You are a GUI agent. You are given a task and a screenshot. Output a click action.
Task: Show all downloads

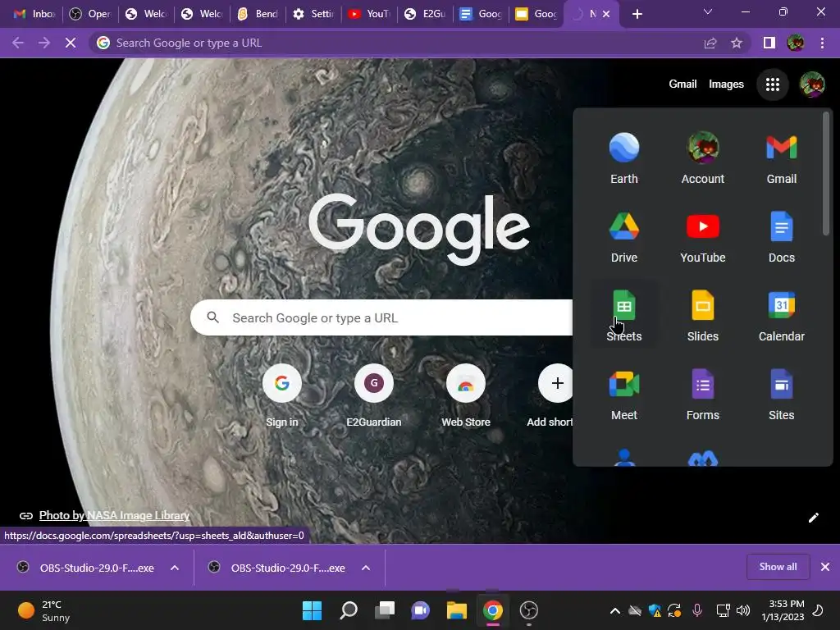coord(778,567)
